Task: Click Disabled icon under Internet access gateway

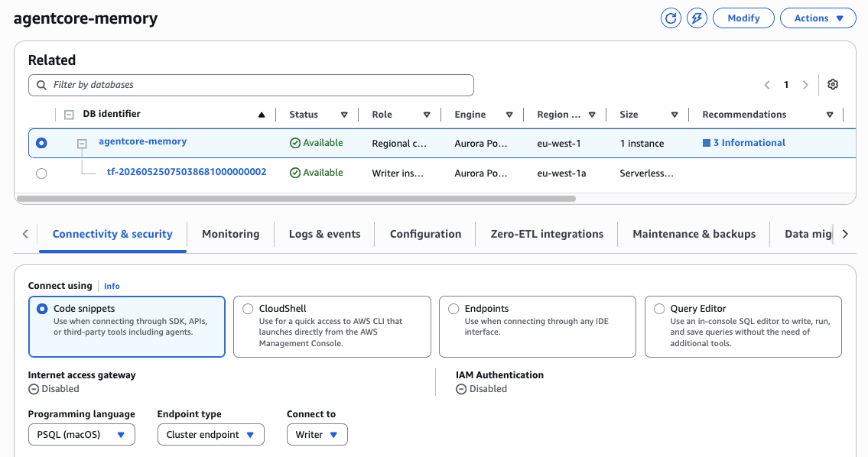Action: point(34,389)
